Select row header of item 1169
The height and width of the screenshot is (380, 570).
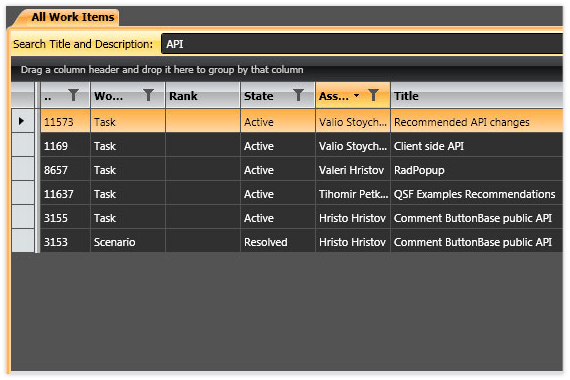tap(23, 145)
